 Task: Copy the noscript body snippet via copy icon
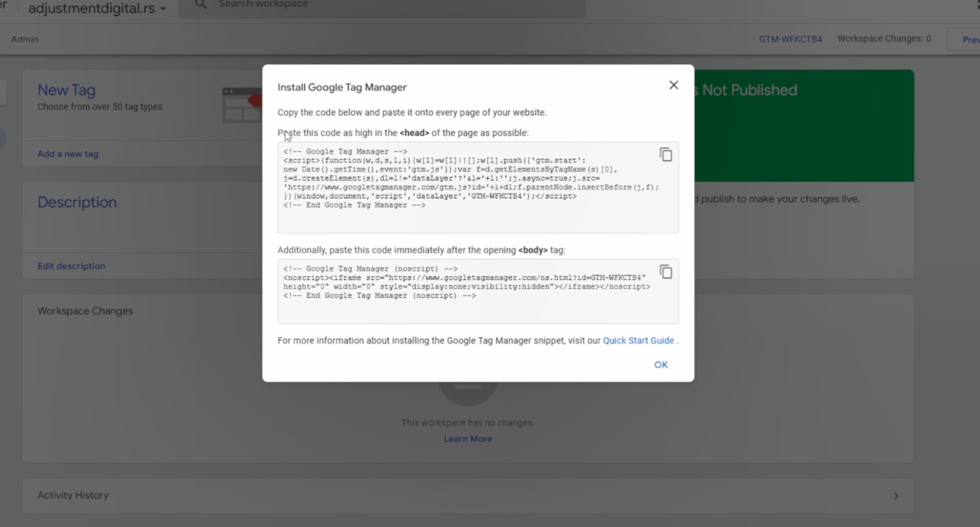coord(666,272)
